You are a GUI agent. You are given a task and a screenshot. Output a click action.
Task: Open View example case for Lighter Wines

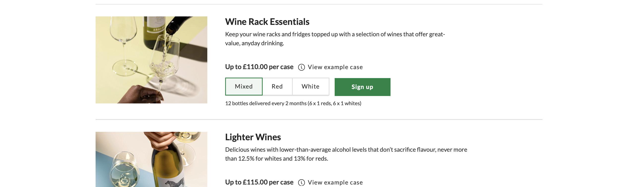coord(335,182)
